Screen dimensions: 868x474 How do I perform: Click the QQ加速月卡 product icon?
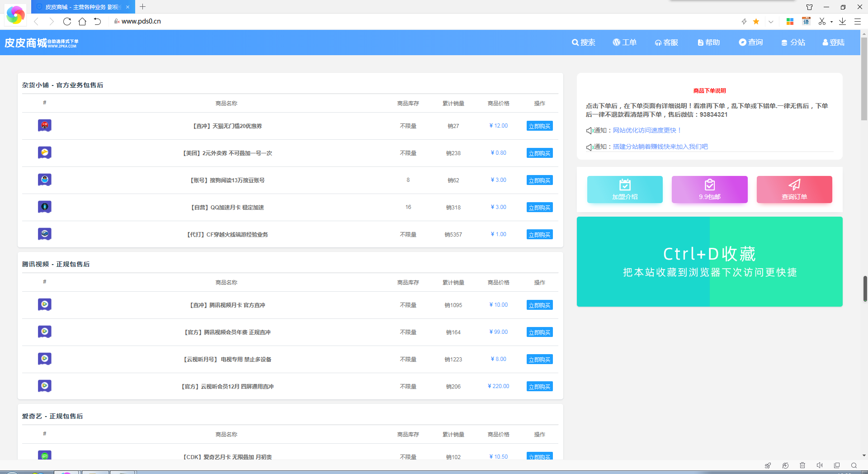[45, 207]
